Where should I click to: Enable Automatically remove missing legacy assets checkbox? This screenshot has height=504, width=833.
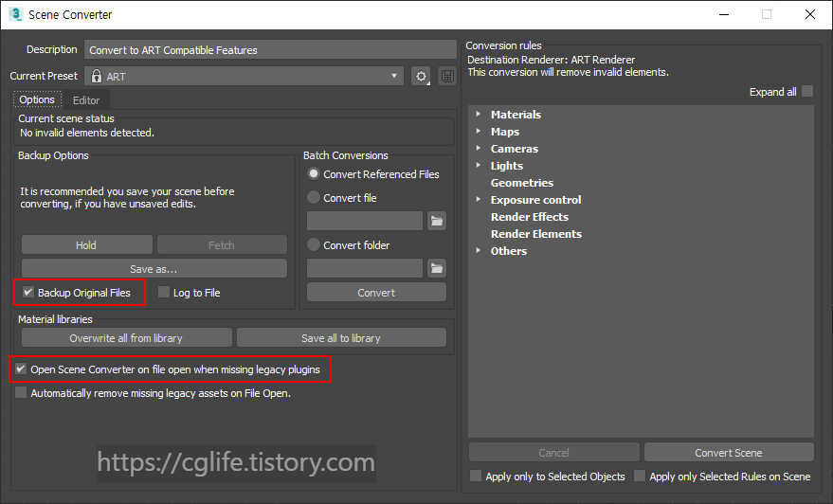click(21, 392)
